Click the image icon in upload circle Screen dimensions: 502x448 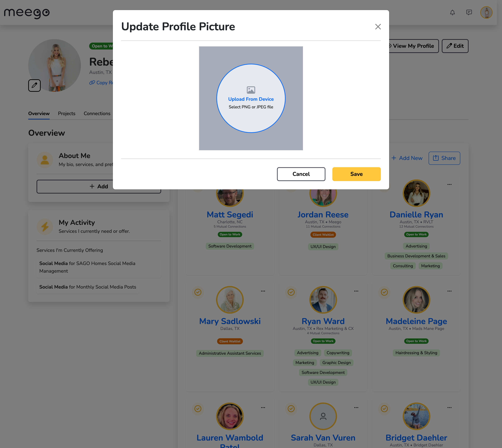coord(251,90)
